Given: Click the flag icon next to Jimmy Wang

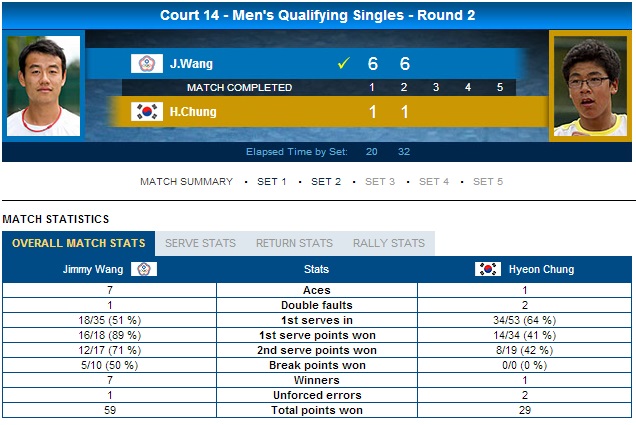Looking at the screenshot, I should point(144,269).
